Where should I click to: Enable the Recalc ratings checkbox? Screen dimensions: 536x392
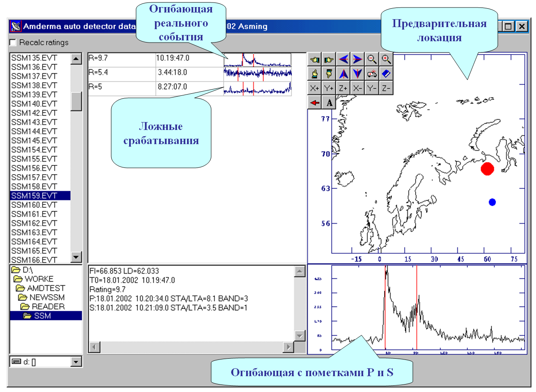[x=13, y=42]
